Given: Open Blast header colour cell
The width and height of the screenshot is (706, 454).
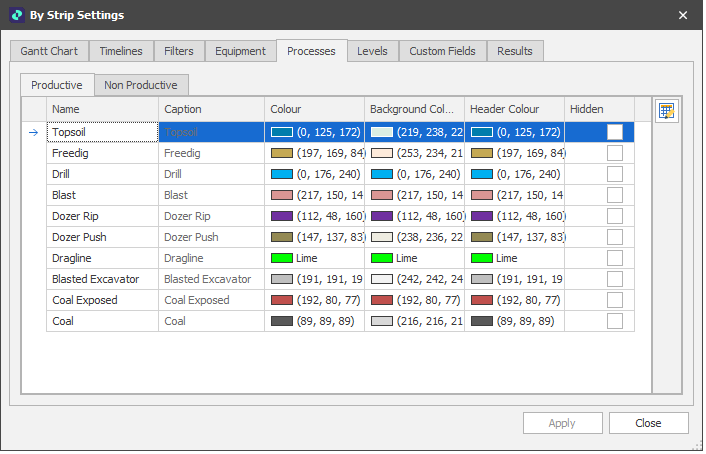Looking at the screenshot, I should click(514, 195).
